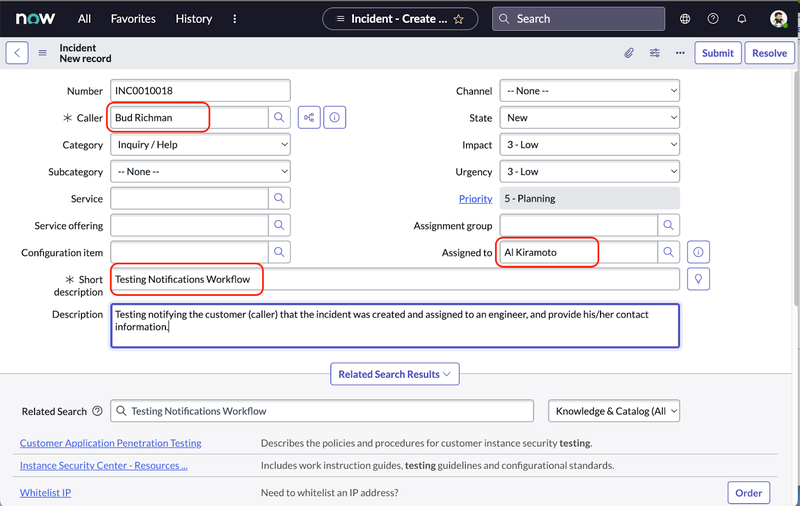
Task: Click the Caller lookup magnifier icon
Action: (279, 118)
